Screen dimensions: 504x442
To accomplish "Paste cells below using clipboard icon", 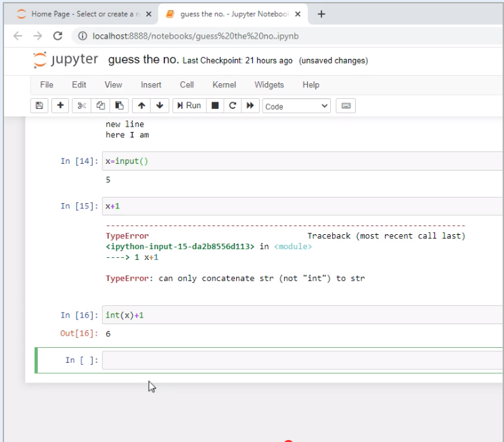I will point(119,106).
